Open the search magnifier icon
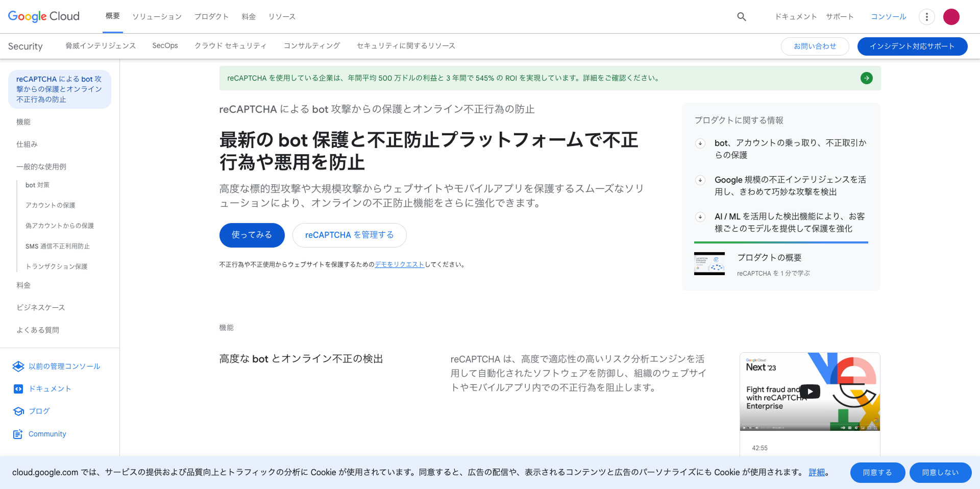This screenshot has width=980, height=489. pos(742,17)
